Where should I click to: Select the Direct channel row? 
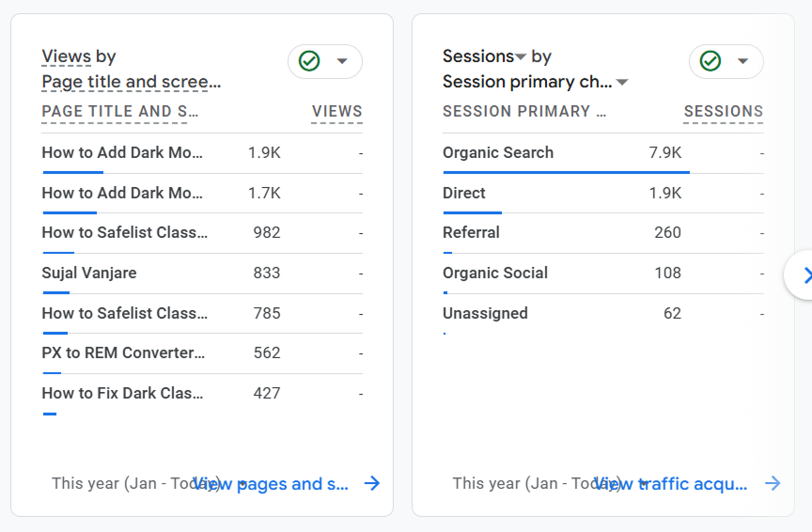pos(464,194)
